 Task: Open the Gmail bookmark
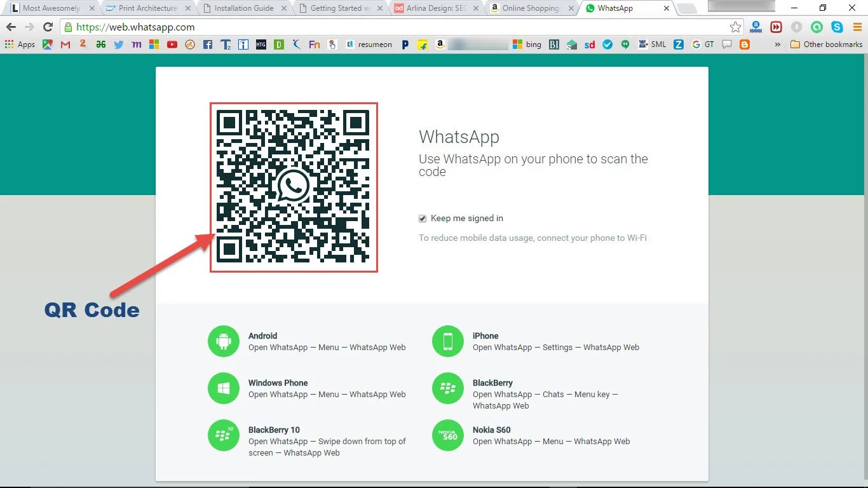(65, 44)
